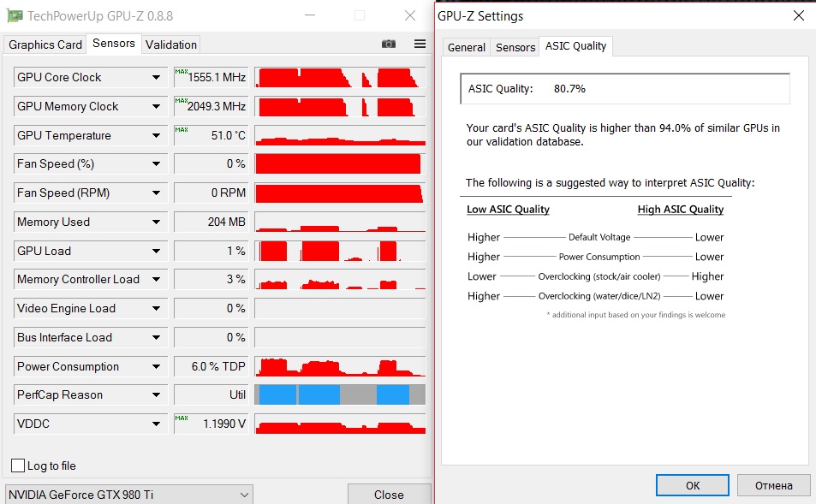Open the NVIDIA GeForce GTX 980 Ti selector
Viewport: 816px width, 504px height.
click(x=129, y=495)
